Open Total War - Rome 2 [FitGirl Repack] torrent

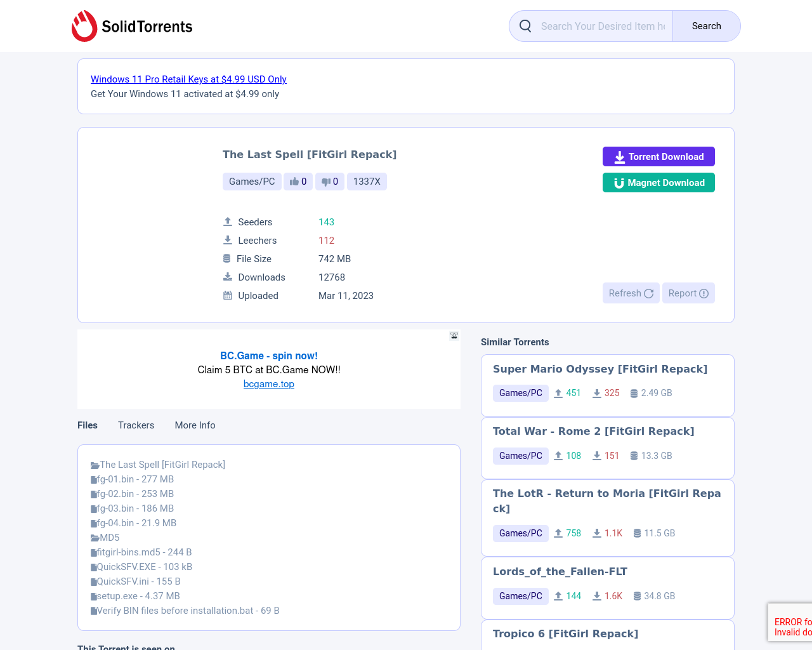click(594, 432)
